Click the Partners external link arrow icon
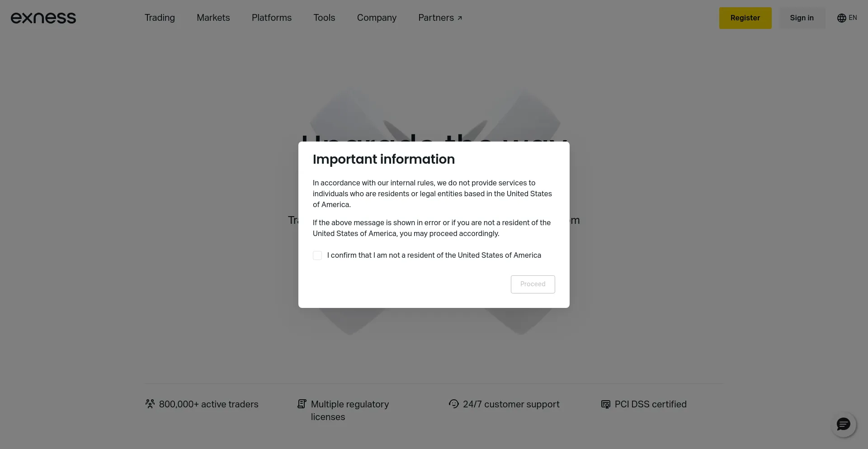This screenshot has width=868, height=449. coord(460,18)
